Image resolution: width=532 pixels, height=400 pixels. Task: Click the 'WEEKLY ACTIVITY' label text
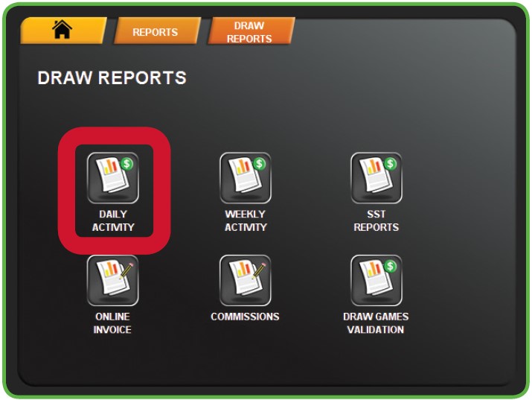246,220
